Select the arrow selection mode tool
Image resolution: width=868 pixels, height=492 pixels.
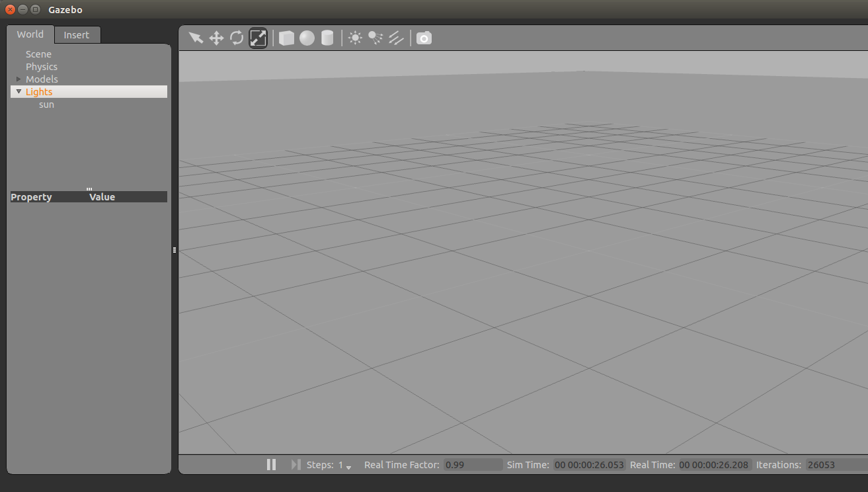click(x=196, y=38)
